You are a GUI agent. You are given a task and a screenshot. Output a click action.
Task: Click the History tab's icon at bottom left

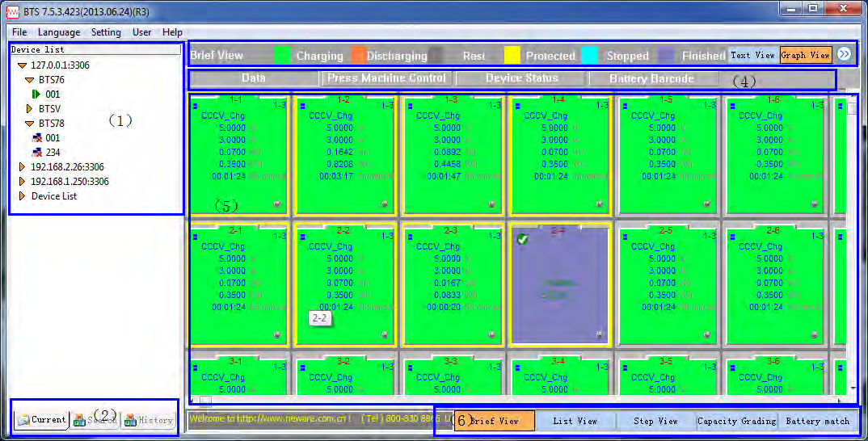[130, 421]
